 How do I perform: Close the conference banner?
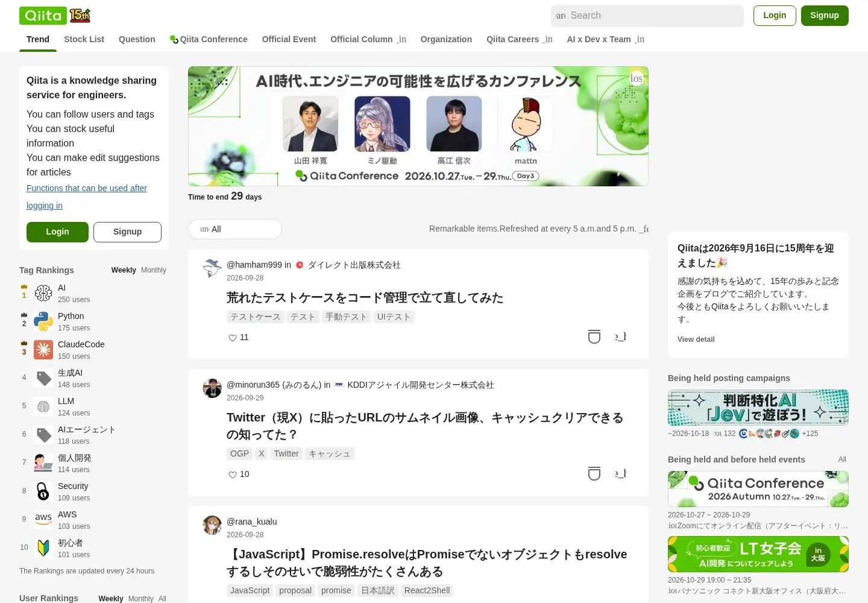(x=637, y=78)
